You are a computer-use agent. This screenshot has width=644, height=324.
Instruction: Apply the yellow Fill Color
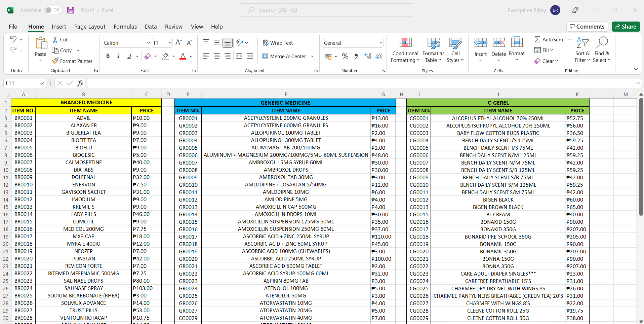pyautogui.click(x=166, y=56)
